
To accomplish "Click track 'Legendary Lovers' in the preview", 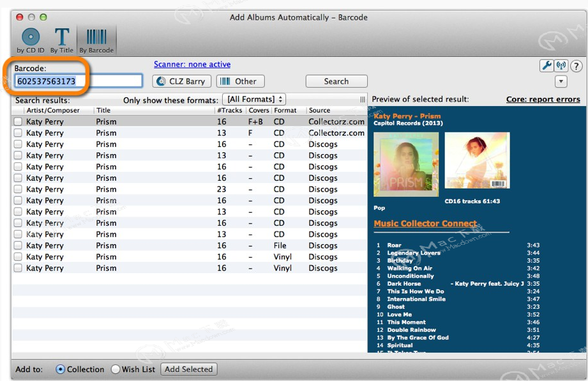I will (414, 253).
